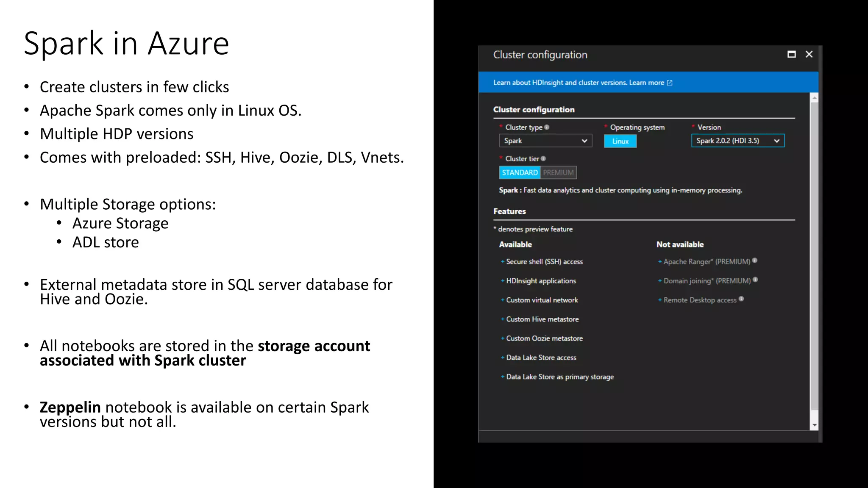
Task: Click the Spark in Azure slide title
Action: tap(126, 43)
